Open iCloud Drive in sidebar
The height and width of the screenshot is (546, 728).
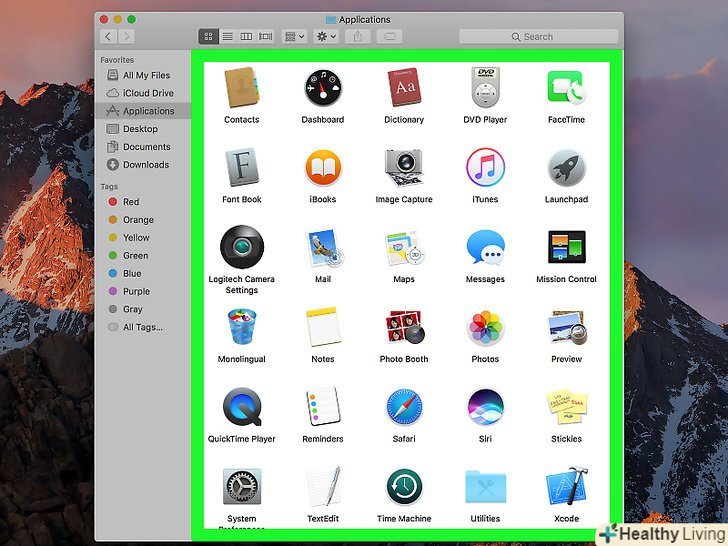pyautogui.click(x=143, y=93)
